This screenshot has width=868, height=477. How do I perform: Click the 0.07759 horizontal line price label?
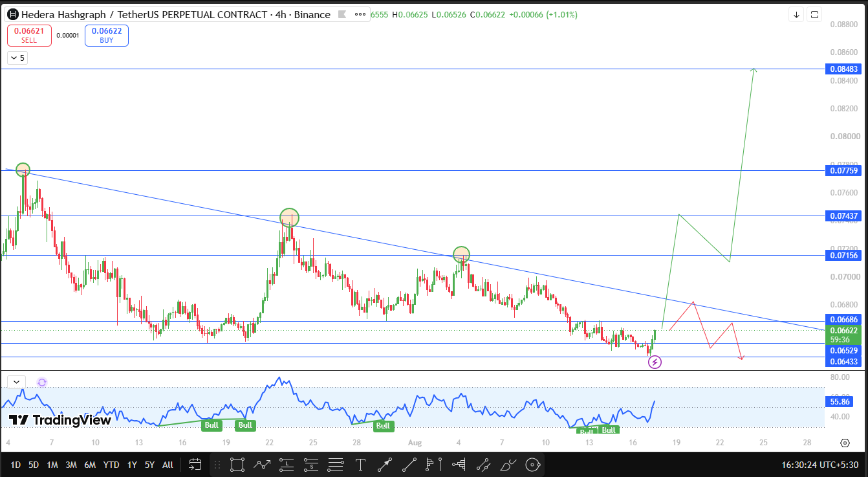[x=843, y=171]
